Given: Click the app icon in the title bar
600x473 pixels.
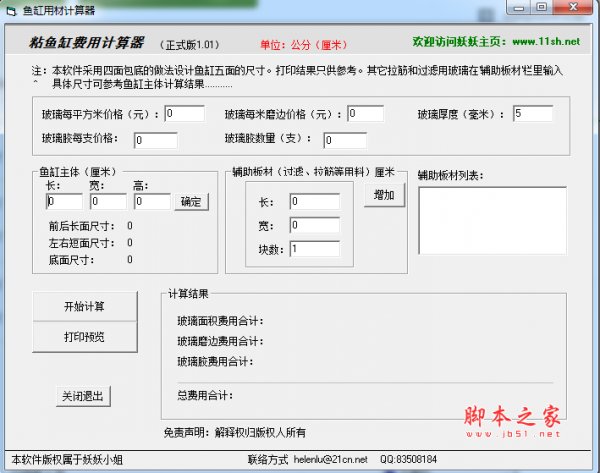Looking at the screenshot, I should [11, 11].
